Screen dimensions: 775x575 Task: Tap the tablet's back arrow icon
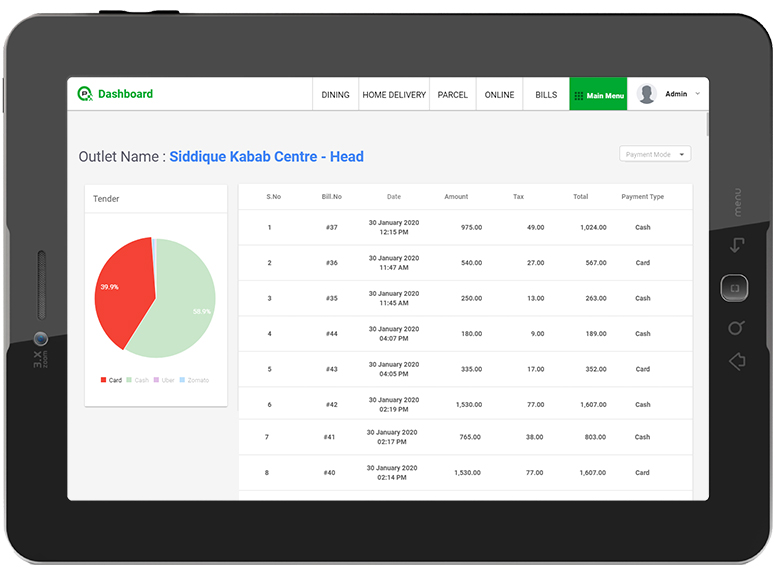pos(736,245)
